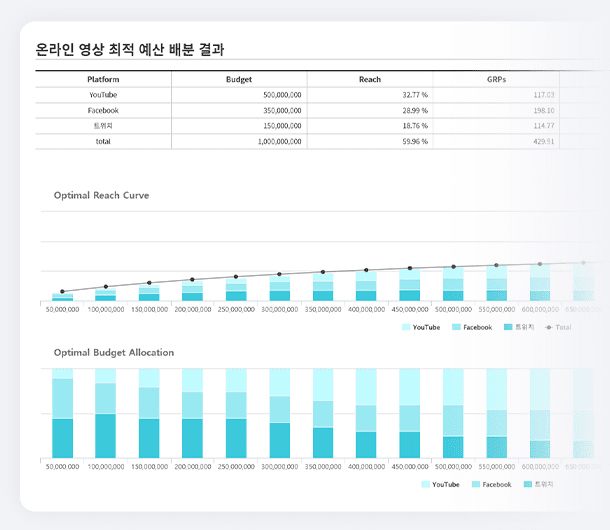Sort by the Budget column header

tap(239, 79)
